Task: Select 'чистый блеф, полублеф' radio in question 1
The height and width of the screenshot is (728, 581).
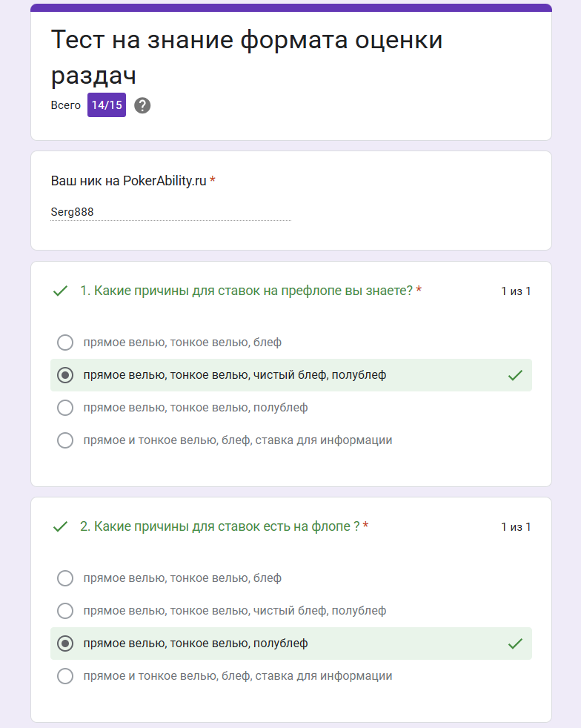Action: [65, 375]
